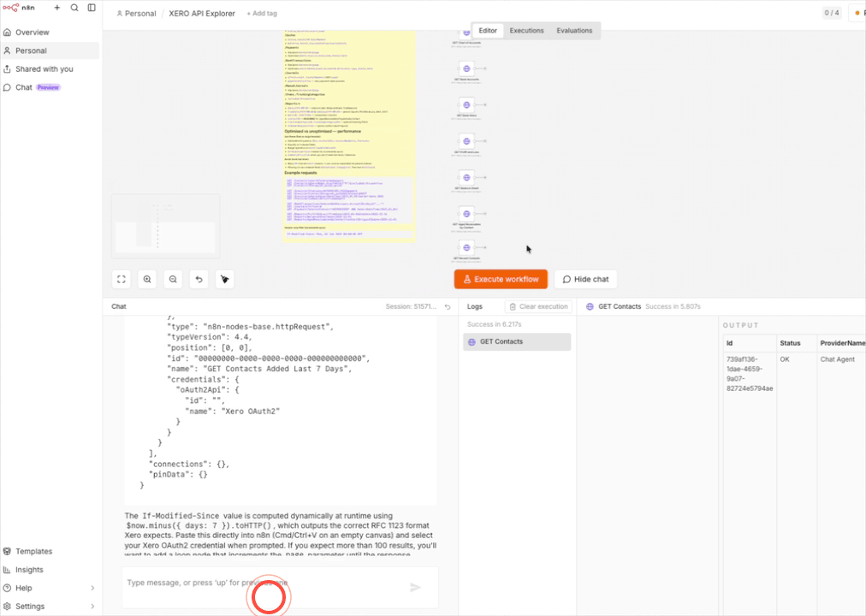Open search via magnifier icon

74,8
